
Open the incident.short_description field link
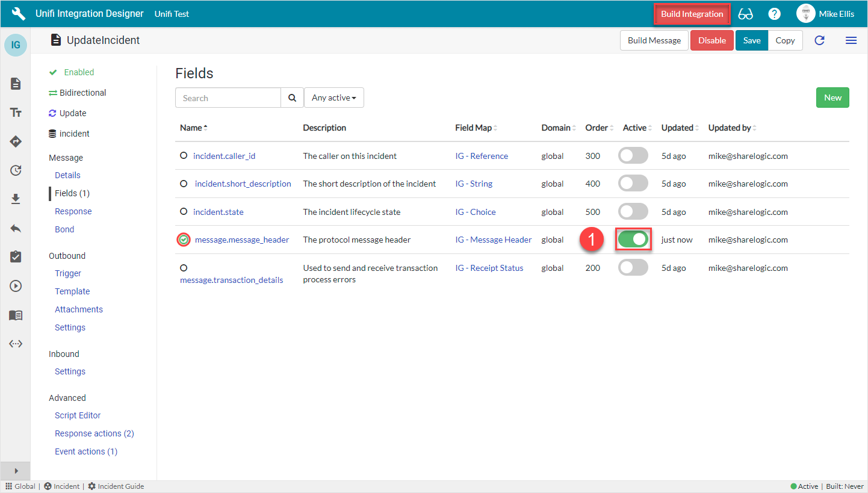(243, 184)
